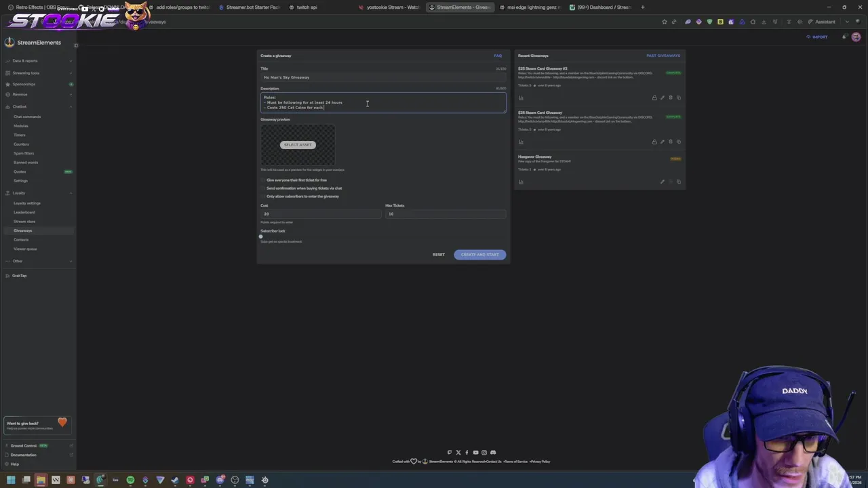868x488 pixels.
Task: Duplicate the $25 Steam Card Giveaway #2
Action: pos(679,98)
